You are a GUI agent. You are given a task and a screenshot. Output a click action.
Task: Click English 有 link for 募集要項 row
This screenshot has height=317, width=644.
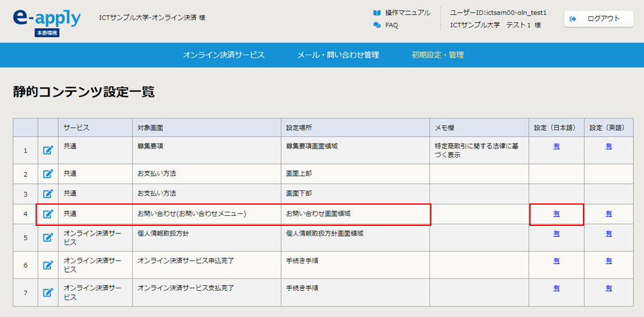coord(608,146)
